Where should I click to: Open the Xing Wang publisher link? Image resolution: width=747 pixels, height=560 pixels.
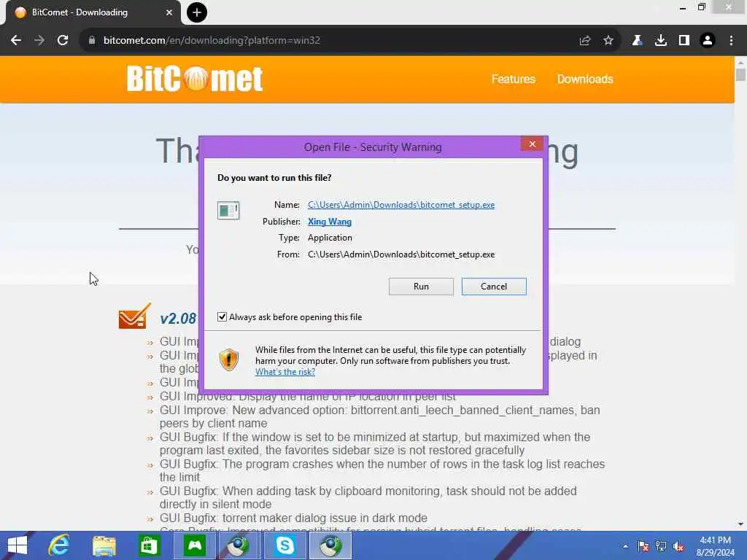(x=330, y=222)
